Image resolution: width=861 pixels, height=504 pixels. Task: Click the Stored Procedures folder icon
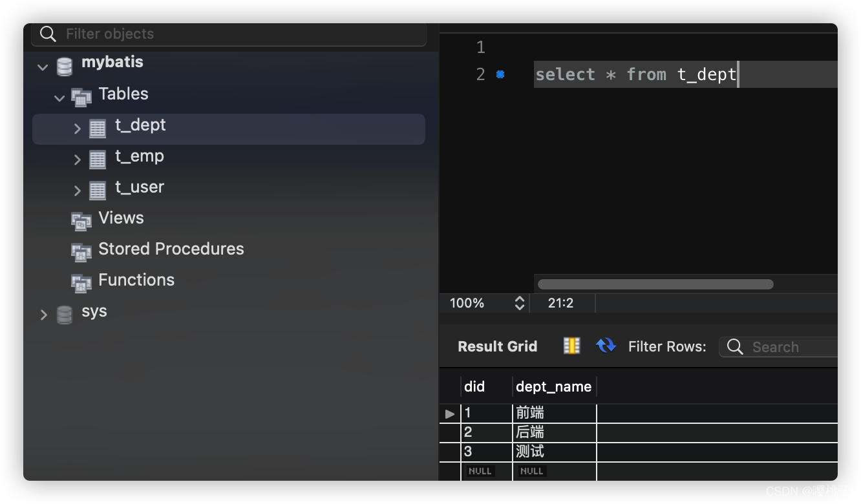[x=81, y=253]
